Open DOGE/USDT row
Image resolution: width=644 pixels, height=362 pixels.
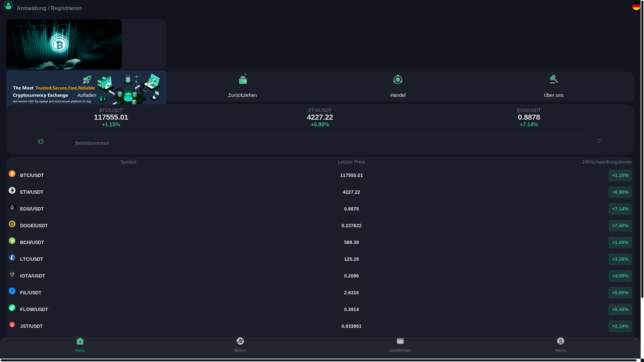click(x=320, y=226)
